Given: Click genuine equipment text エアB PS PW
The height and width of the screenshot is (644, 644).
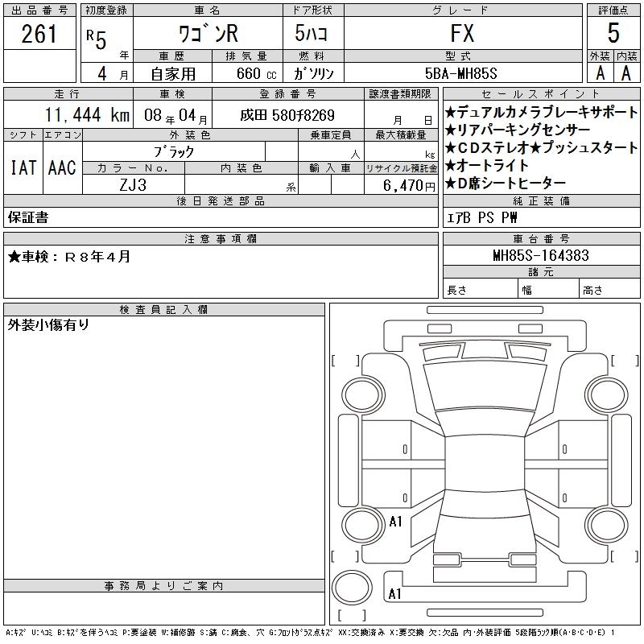Looking at the screenshot, I should pos(481,217).
